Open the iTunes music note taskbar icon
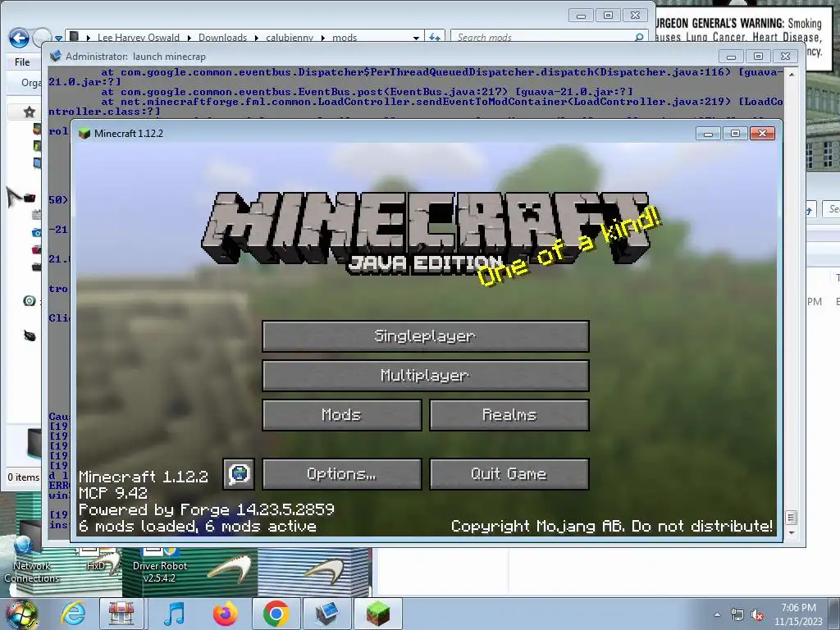This screenshot has height=630, width=840. pos(174,614)
